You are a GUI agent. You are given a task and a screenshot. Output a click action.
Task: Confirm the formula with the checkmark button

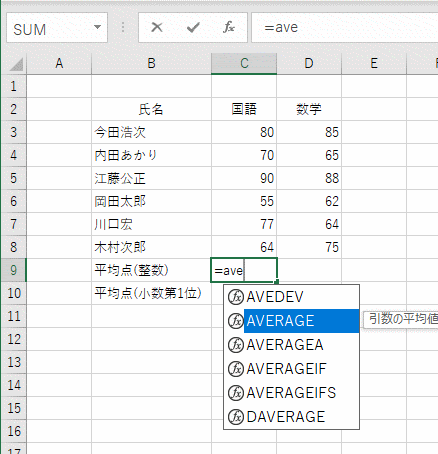(193, 27)
